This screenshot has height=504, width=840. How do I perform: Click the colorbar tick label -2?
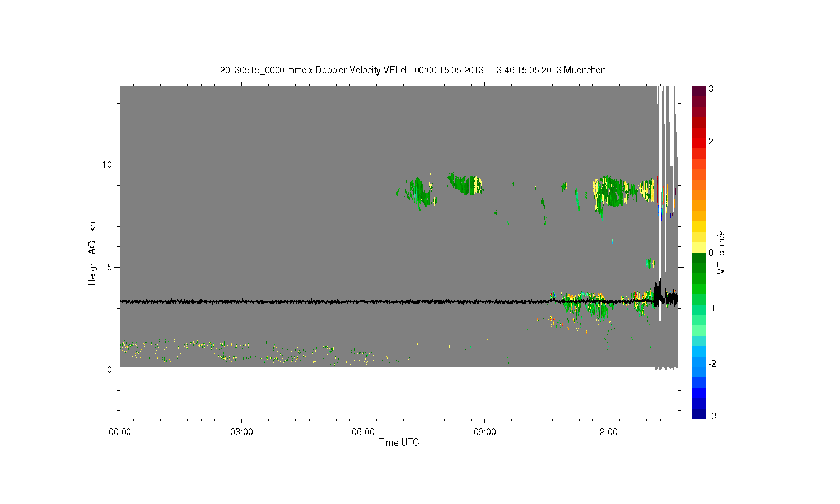point(711,364)
